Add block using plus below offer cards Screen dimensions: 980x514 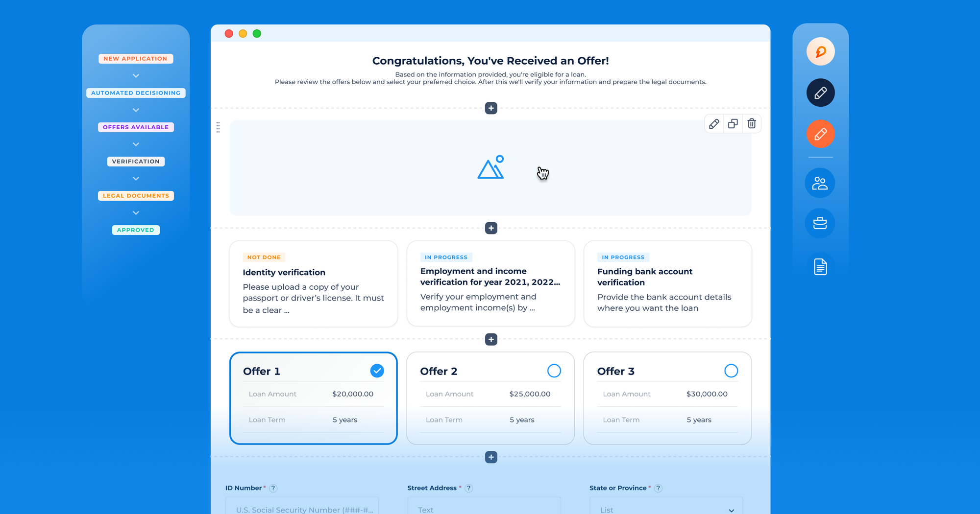coord(491,457)
